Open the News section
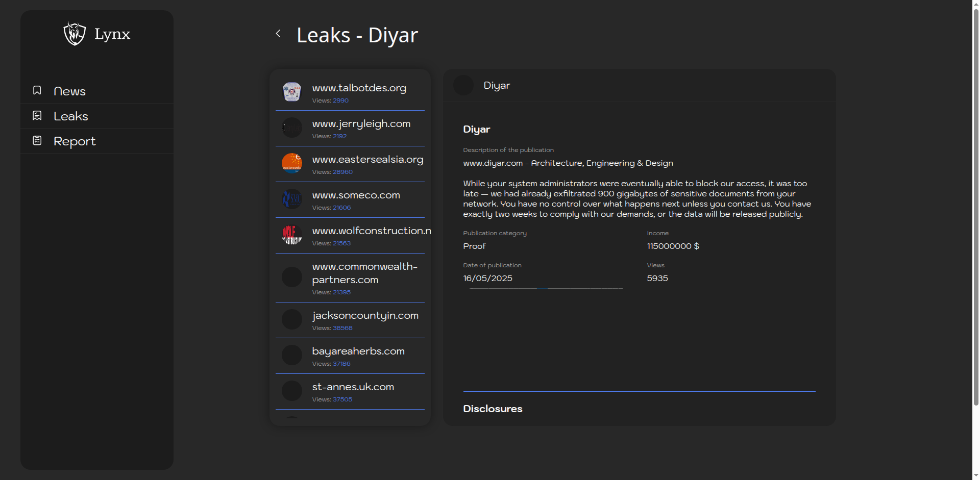The height and width of the screenshot is (480, 980). click(97, 91)
